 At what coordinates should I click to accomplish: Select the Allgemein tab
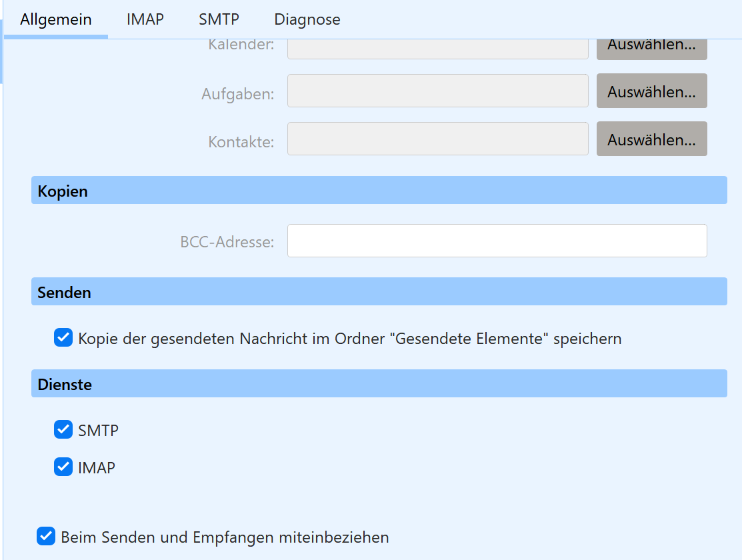(x=56, y=19)
